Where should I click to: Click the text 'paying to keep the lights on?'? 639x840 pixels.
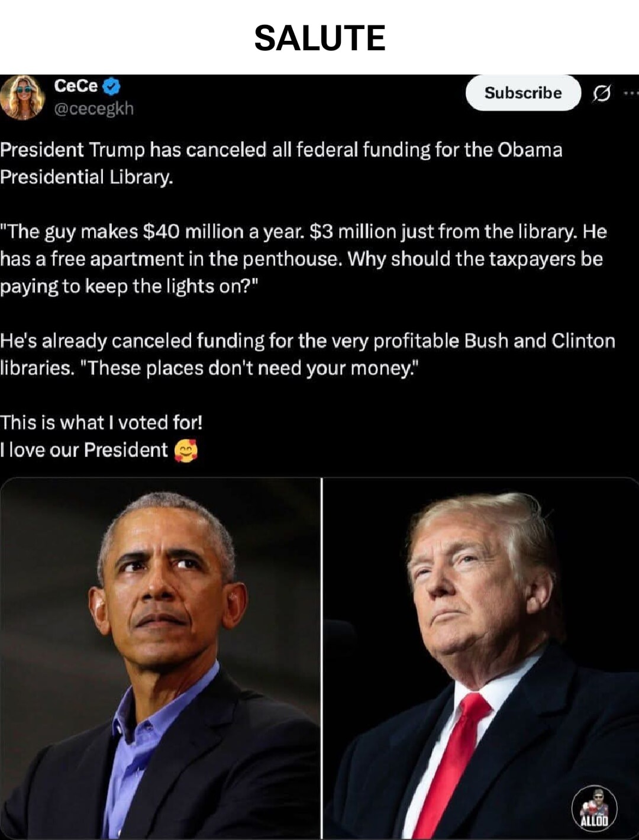tap(130, 287)
